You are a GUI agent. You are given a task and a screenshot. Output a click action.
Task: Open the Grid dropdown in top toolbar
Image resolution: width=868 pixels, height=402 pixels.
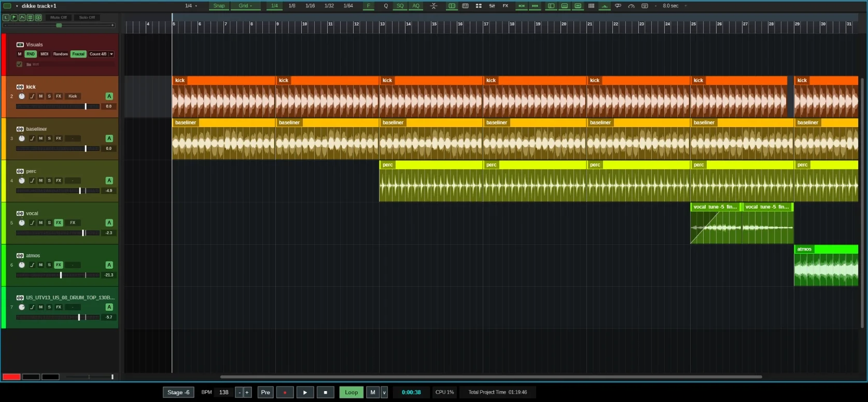(x=245, y=6)
